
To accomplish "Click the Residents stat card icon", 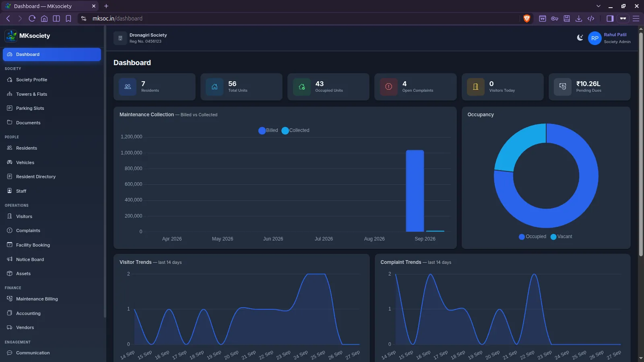I will [x=128, y=87].
